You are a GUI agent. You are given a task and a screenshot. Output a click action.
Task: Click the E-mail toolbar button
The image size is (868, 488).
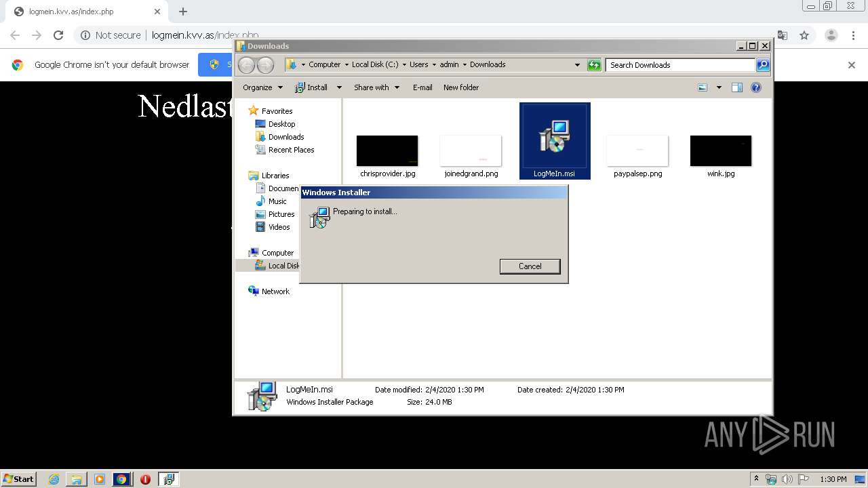pyautogui.click(x=422, y=87)
